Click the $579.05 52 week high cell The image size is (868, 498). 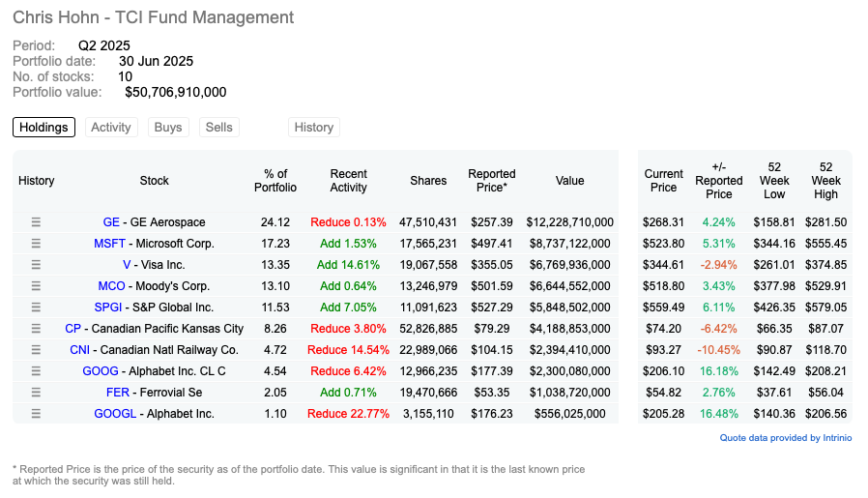tap(825, 308)
